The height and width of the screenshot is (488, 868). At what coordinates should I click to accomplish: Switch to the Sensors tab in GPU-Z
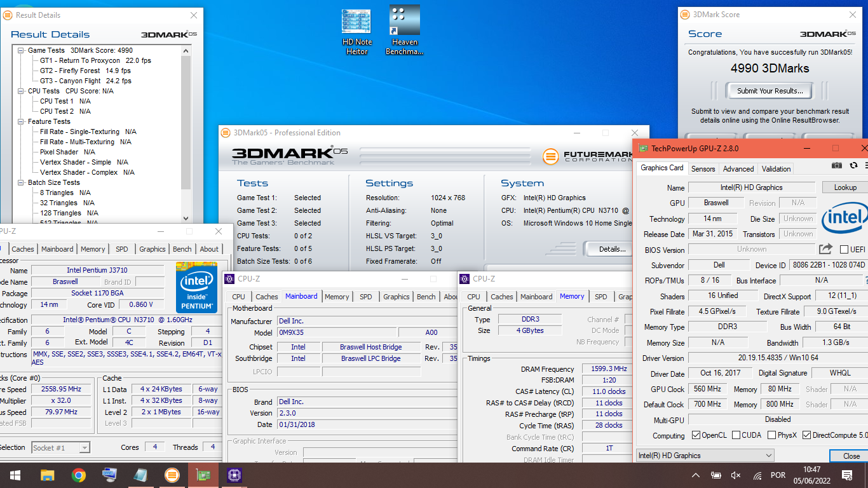(703, 169)
